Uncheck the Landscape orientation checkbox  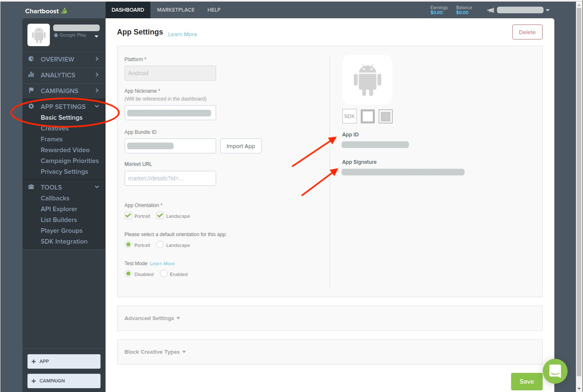[x=160, y=215]
